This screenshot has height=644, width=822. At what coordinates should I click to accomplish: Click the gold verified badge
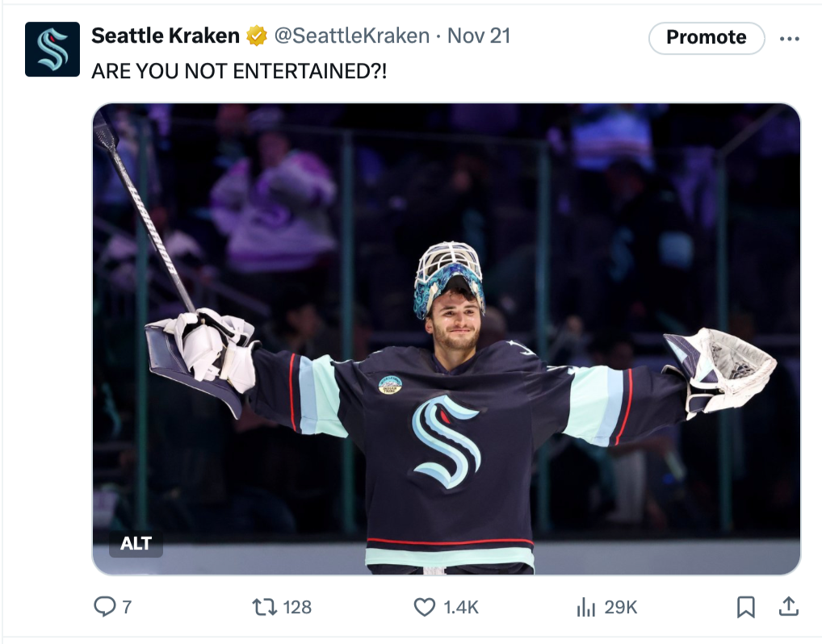256,36
